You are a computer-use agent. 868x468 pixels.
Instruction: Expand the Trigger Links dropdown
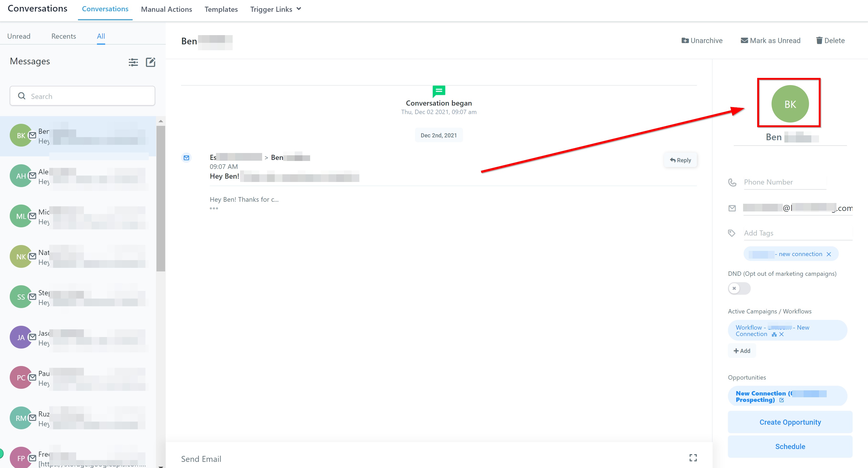276,9
